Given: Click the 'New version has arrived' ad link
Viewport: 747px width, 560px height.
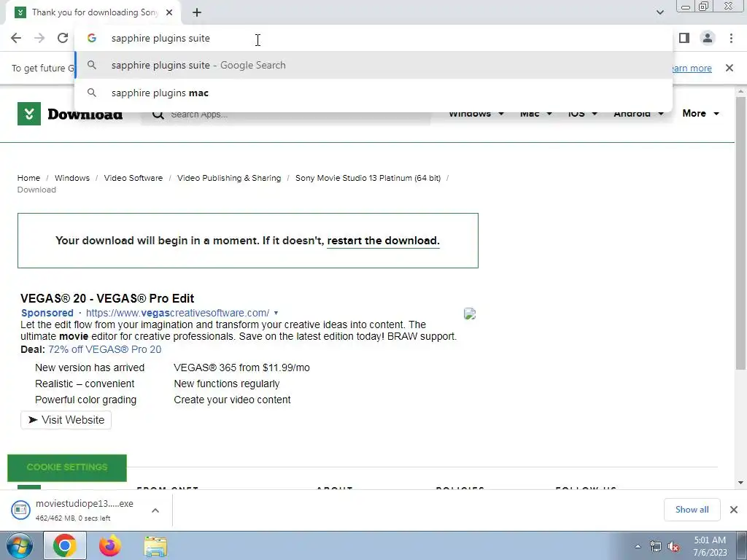Looking at the screenshot, I should point(90,367).
